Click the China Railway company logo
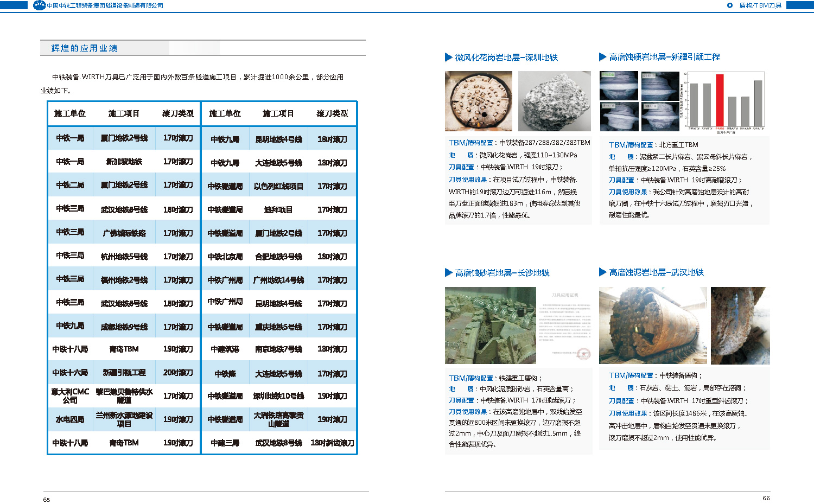This screenshot has width=814, height=504. (39, 5)
